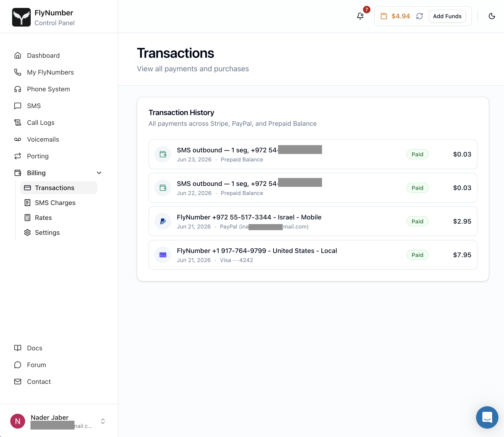Click the Dashboard home icon
Image resolution: width=504 pixels, height=437 pixels.
pos(17,55)
